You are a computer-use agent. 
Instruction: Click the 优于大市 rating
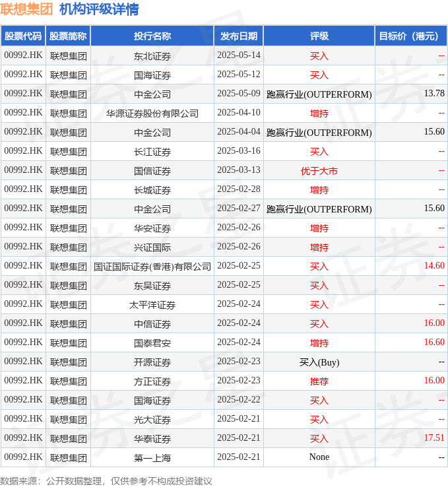click(319, 171)
